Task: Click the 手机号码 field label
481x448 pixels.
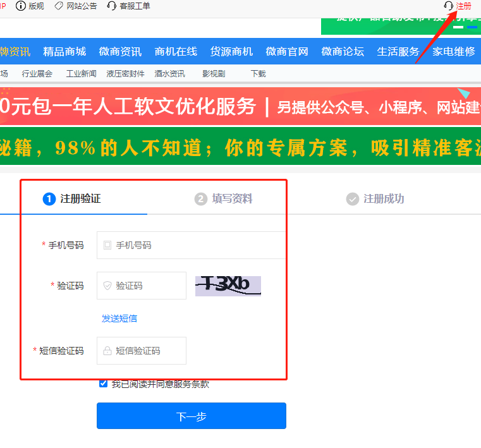Action: coord(66,245)
